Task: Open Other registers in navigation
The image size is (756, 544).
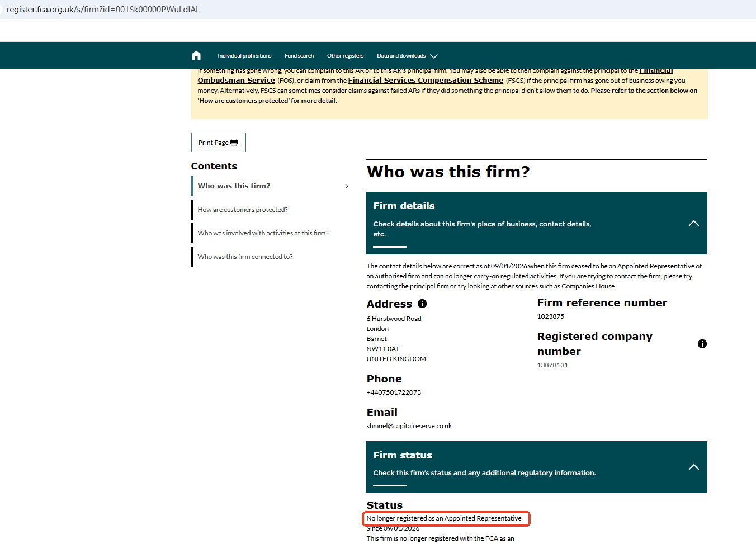Action: pos(345,56)
